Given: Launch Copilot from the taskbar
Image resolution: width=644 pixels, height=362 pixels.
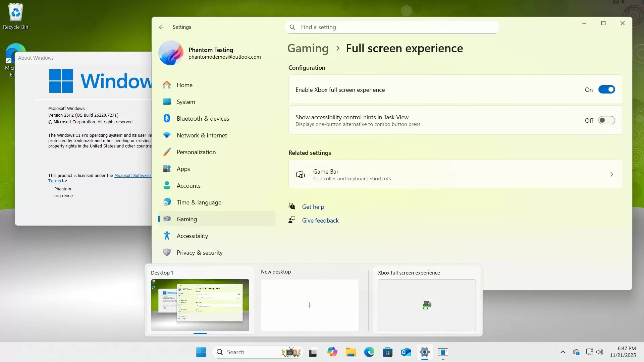Looking at the screenshot, I should point(332,352).
